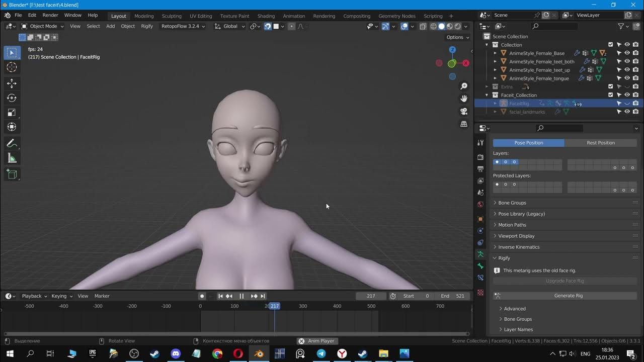The width and height of the screenshot is (644, 362).
Task: Open the Rigify menu in viewport header
Action: [147, 26]
